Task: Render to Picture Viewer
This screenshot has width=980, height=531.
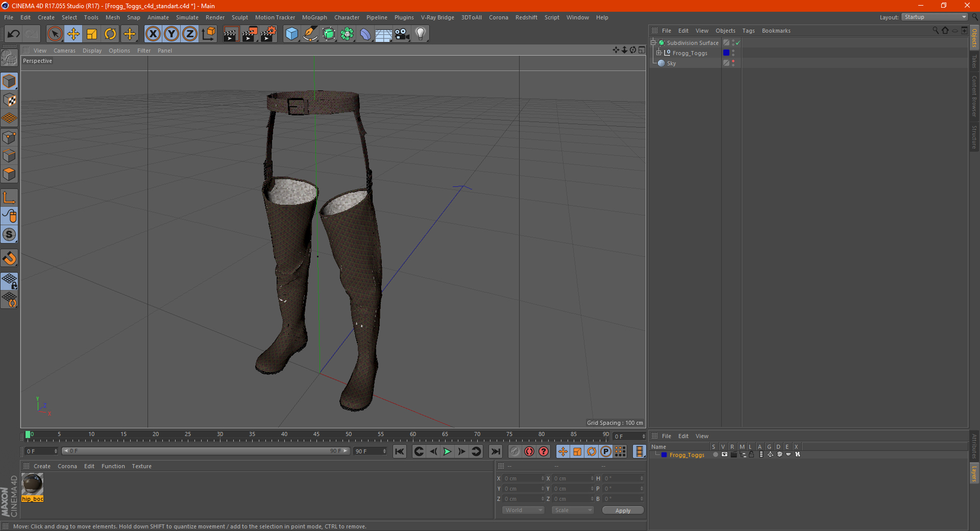Action: (x=250, y=34)
